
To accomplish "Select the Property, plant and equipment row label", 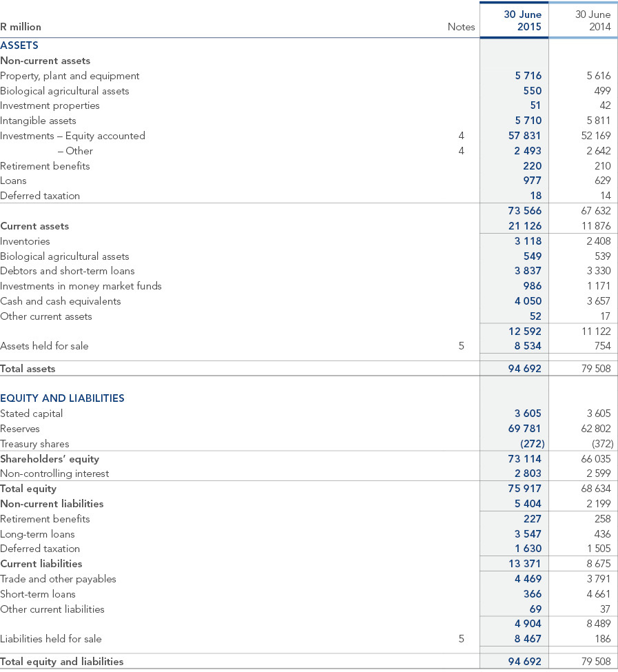I will tap(70, 76).
